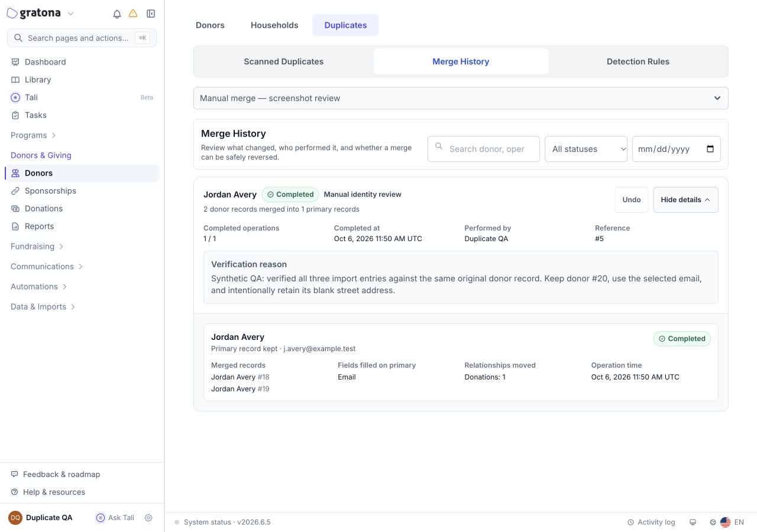This screenshot has width=757, height=532.
Task: Expand the Programs section
Action: [33, 135]
